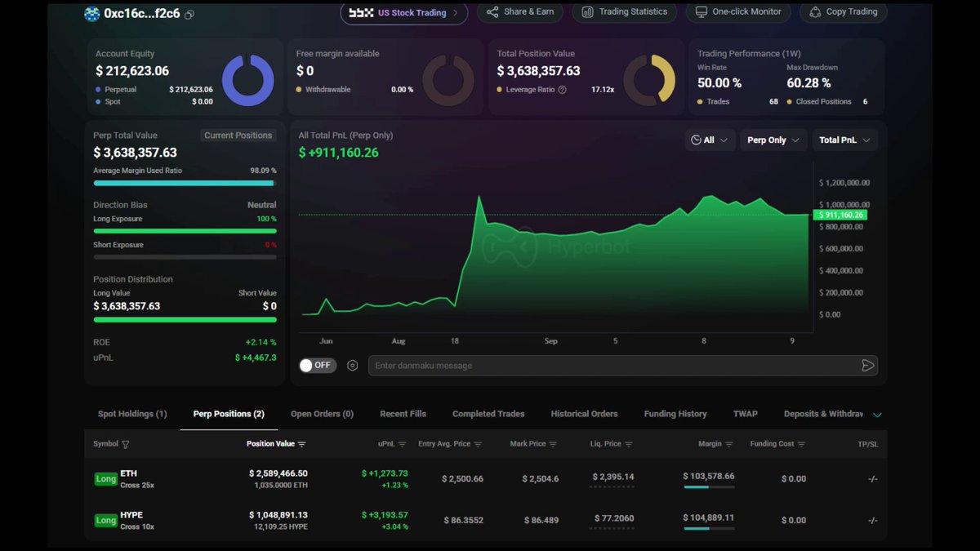This screenshot has height=551, width=980.
Task: Click the Copy Trading button
Action: coord(844,12)
